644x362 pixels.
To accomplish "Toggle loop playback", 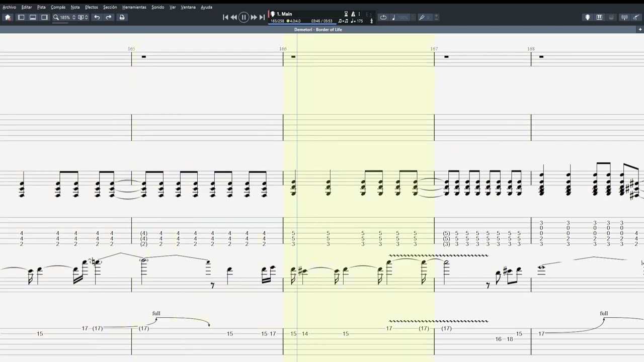I will point(383,17).
